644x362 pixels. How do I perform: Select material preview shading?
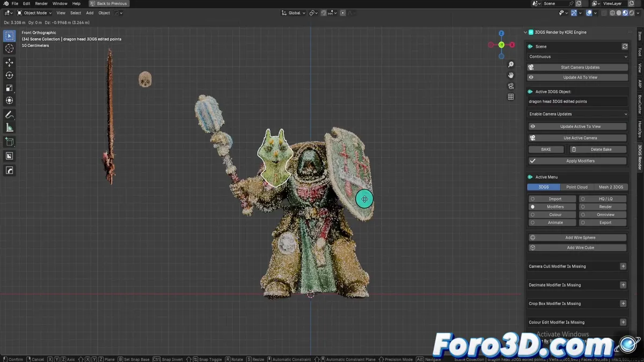626,13
